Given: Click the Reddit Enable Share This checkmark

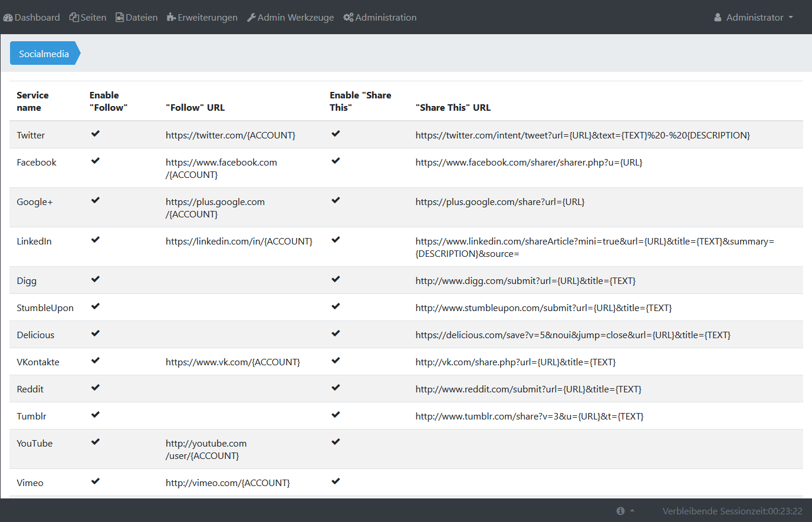Looking at the screenshot, I should coord(336,388).
